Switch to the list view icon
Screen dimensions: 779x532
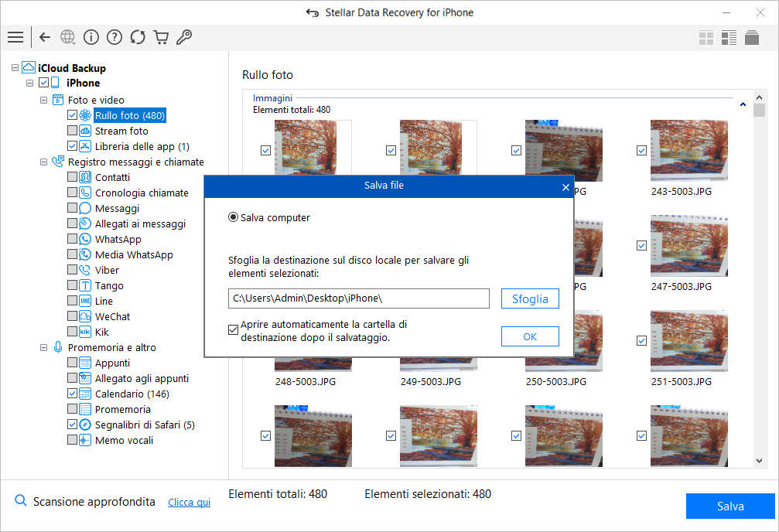pyautogui.click(x=729, y=38)
